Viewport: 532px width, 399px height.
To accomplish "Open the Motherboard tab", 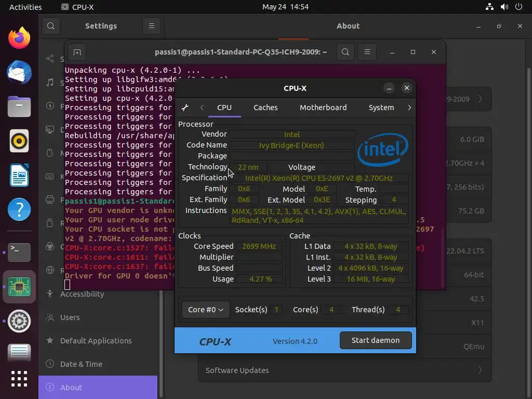I will click(x=323, y=108).
